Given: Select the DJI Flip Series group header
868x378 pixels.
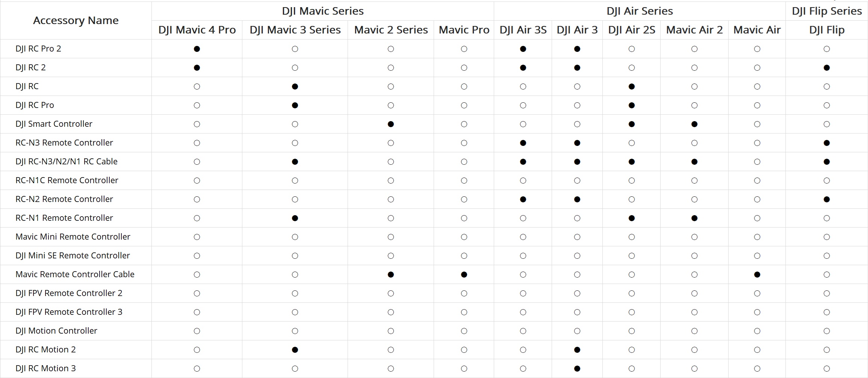Looking at the screenshot, I should (x=827, y=11).
